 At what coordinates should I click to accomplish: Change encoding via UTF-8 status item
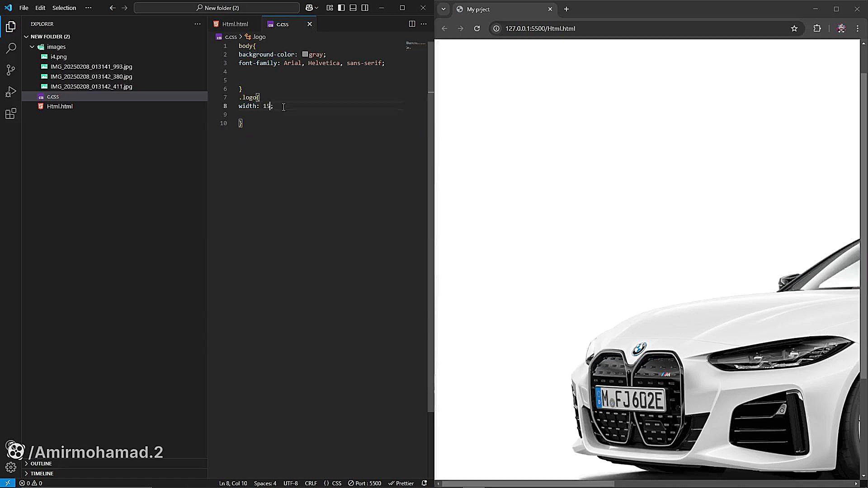[291, 483]
